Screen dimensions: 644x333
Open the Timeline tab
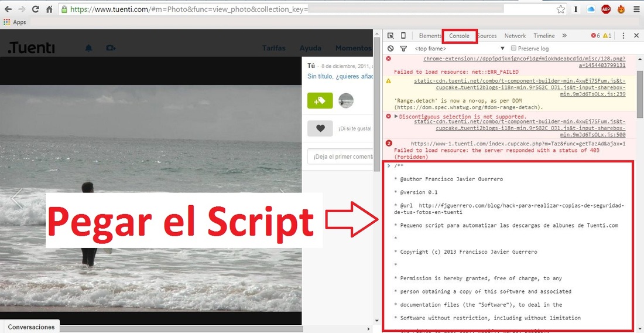point(544,36)
